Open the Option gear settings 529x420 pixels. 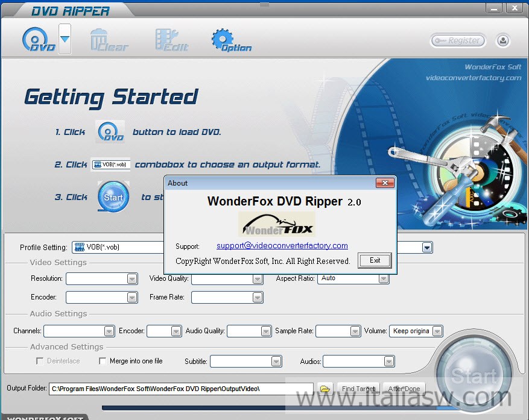232,40
